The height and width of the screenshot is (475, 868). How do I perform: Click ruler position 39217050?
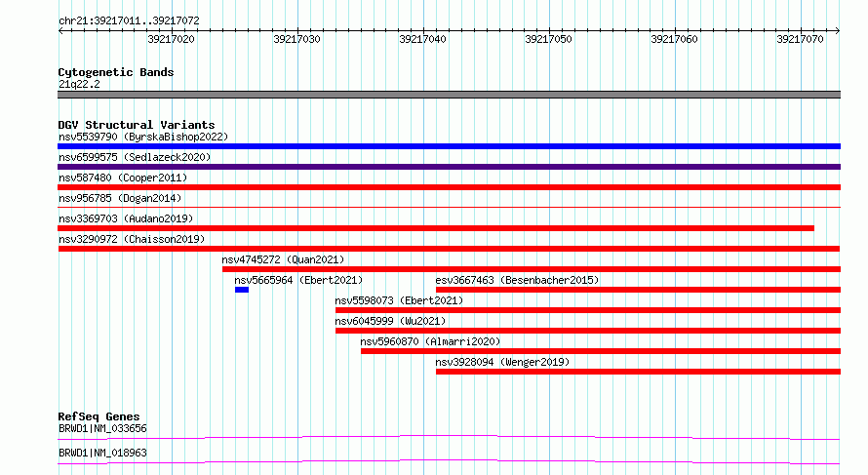[548, 39]
